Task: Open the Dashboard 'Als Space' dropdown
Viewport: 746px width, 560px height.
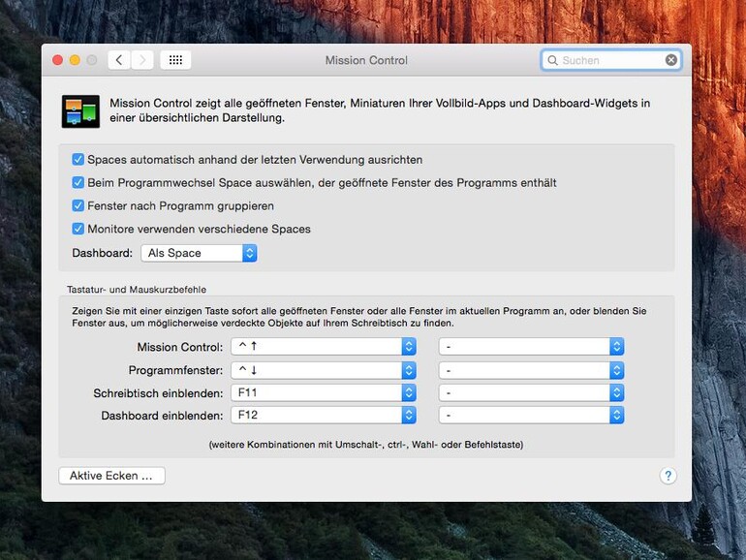Action: [199, 253]
